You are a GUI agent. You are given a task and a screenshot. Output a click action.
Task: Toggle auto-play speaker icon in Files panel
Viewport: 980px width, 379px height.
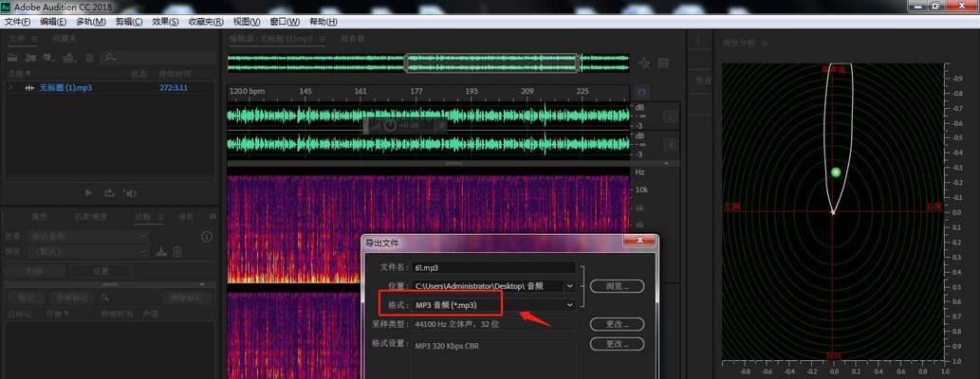tap(130, 193)
